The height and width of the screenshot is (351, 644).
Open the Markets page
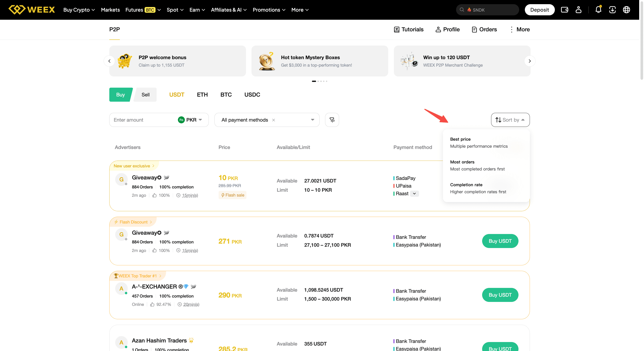110,10
